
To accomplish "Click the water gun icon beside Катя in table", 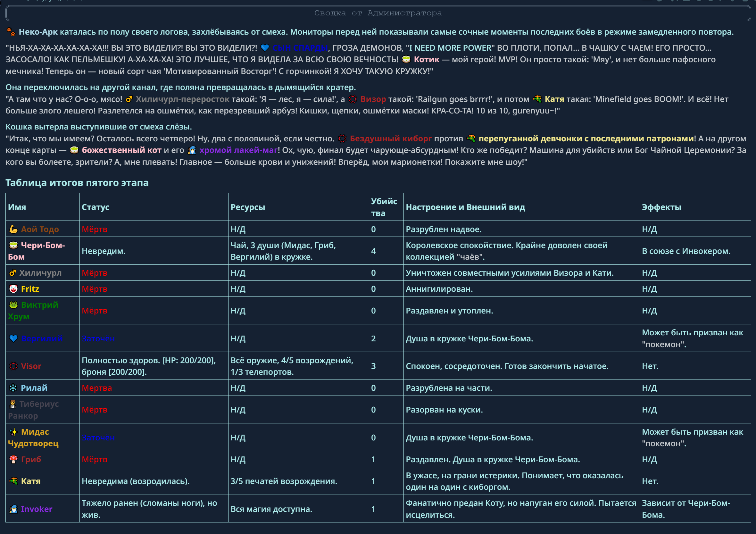I will coord(13,481).
